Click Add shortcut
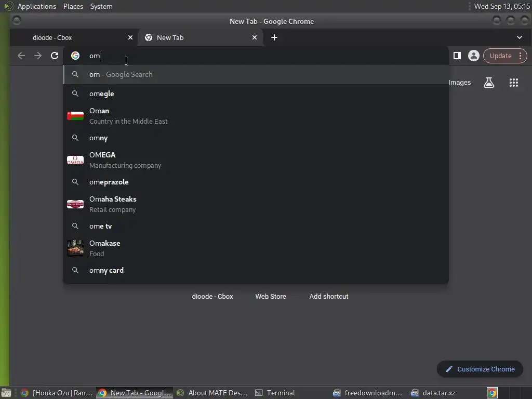The height and width of the screenshot is (399, 532). coord(329,297)
